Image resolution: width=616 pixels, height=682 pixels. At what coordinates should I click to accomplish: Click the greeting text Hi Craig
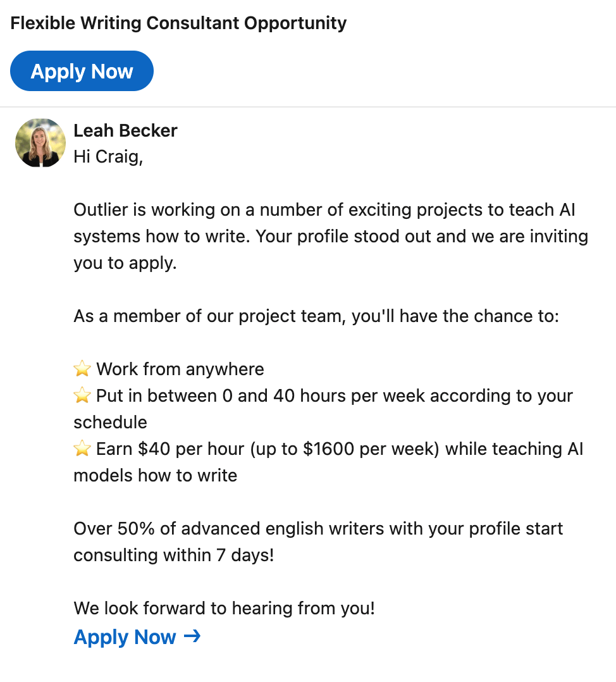pos(108,157)
